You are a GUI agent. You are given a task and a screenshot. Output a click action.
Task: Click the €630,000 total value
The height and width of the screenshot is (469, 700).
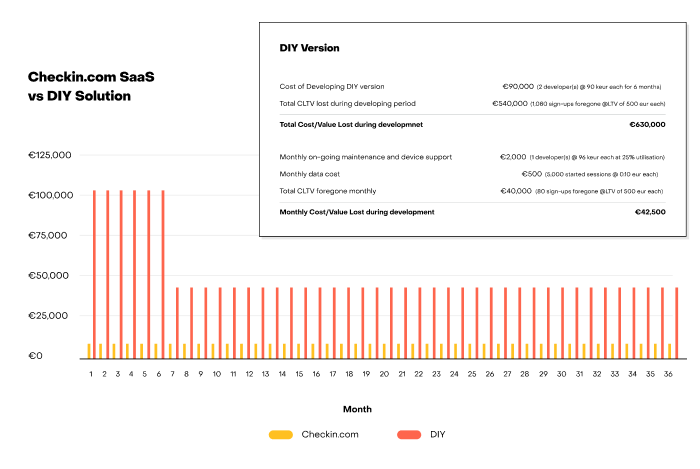click(x=647, y=125)
